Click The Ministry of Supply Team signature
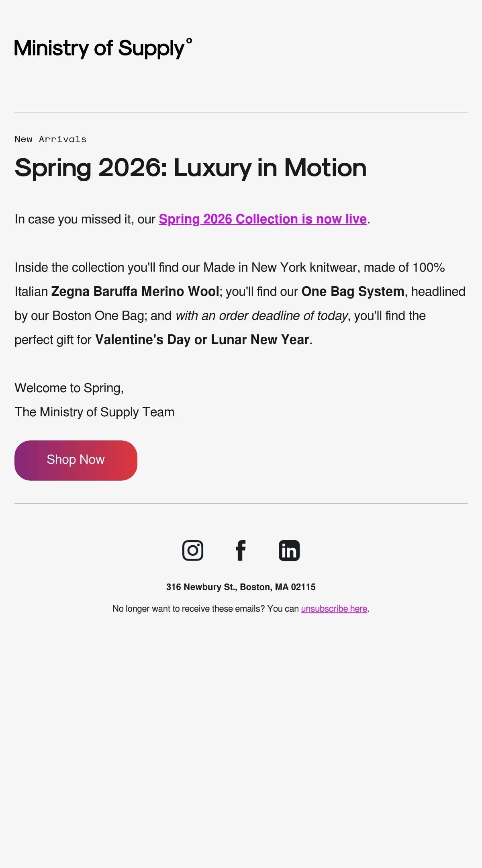Viewport: 482px width, 868px height. point(94,412)
